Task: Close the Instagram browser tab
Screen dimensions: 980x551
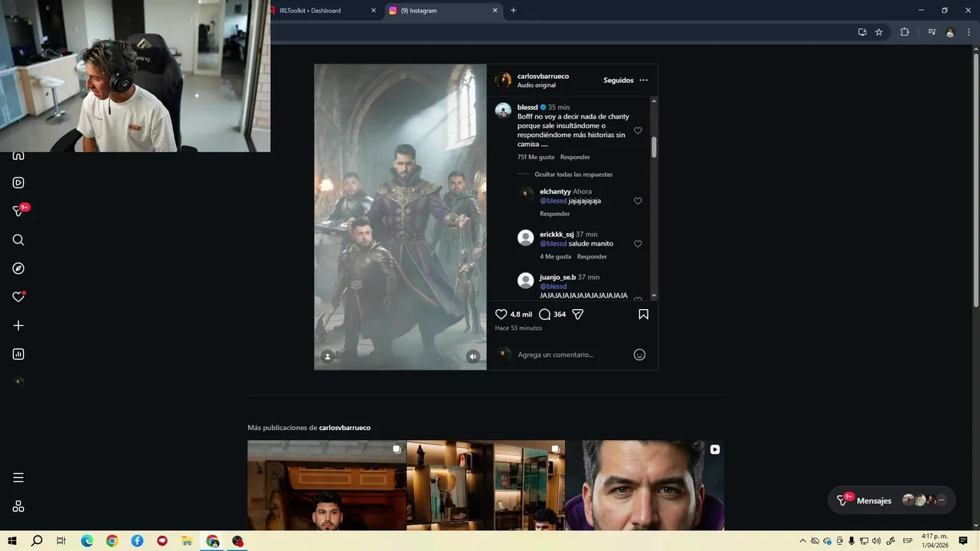Action: click(x=495, y=11)
